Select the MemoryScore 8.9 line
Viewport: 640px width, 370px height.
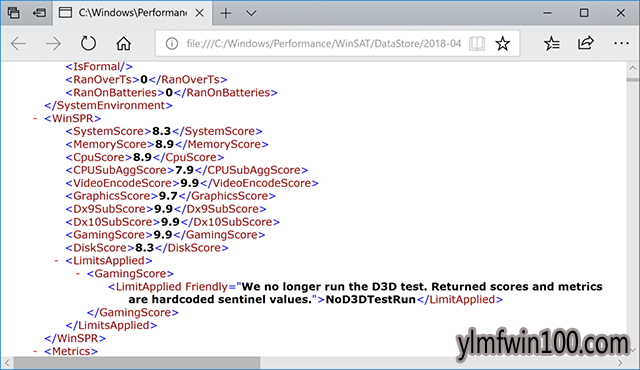click(167, 144)
